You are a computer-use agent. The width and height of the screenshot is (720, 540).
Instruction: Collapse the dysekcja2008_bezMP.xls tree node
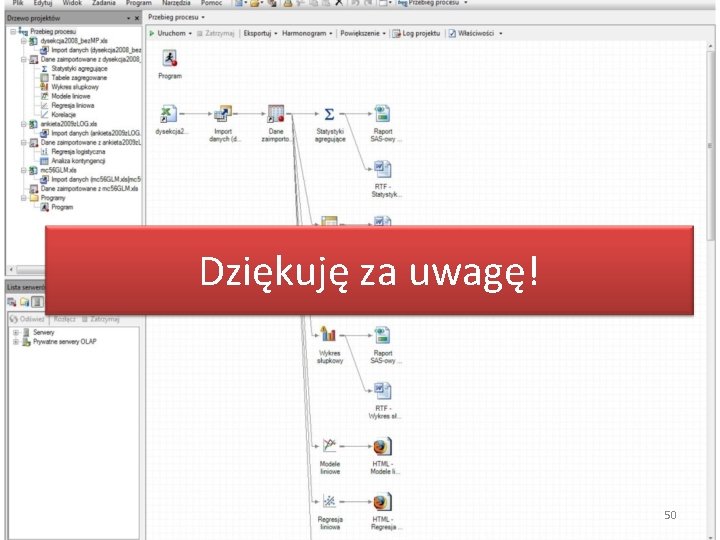(x=23, y=41)
